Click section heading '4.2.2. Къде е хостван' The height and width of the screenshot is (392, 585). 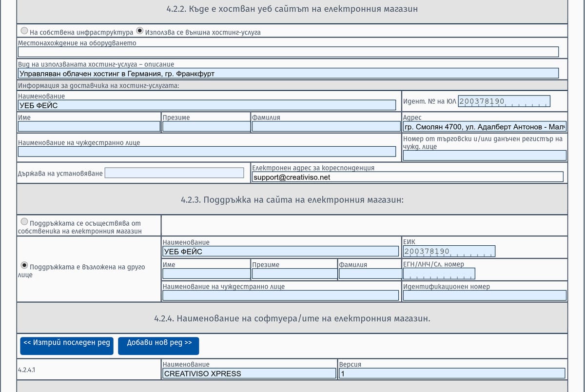(x=292, y=9)
